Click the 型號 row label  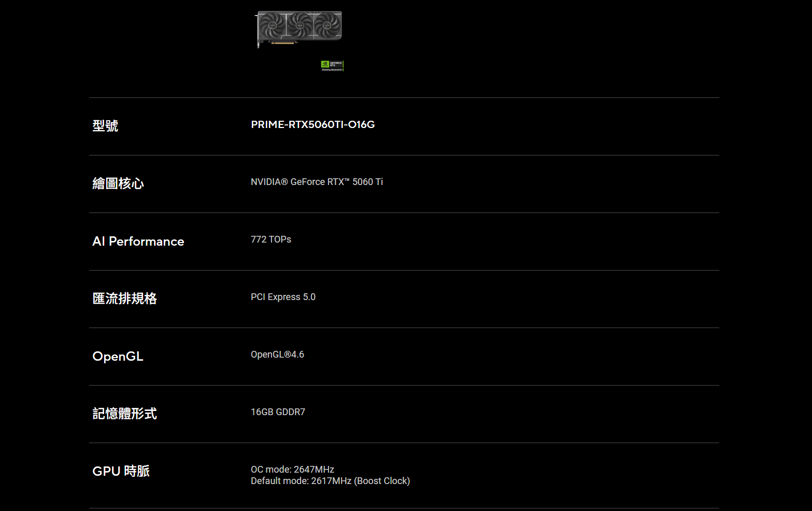pyautogui.click(x=105, y=125)
